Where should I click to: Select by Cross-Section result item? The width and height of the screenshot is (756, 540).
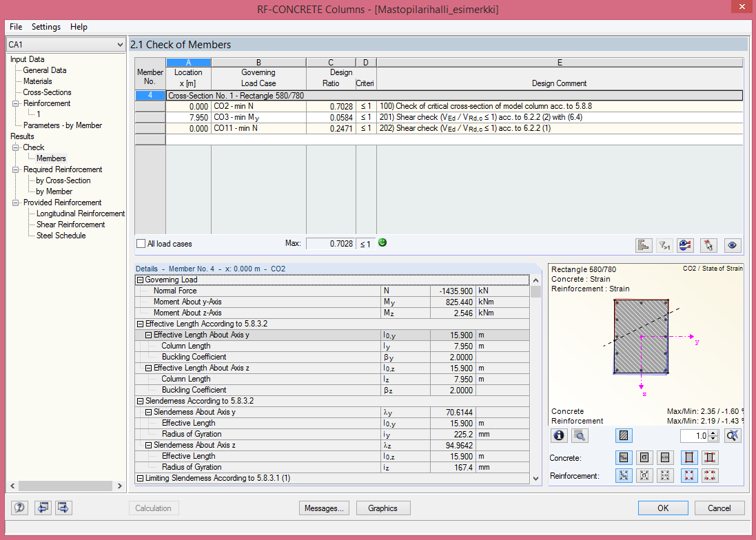(63, 180)
